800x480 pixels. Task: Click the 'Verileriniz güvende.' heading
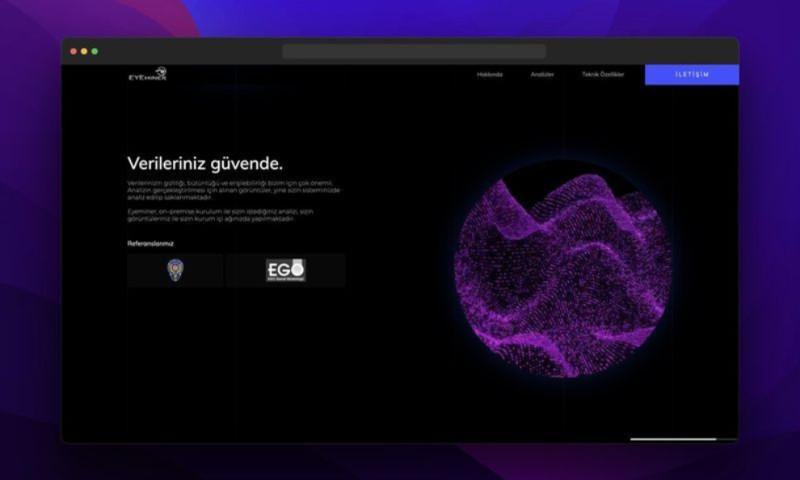[x=205, y=163]
